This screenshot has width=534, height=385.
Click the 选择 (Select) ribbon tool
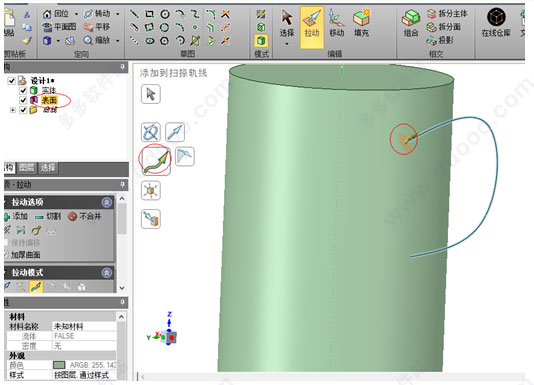287,23
